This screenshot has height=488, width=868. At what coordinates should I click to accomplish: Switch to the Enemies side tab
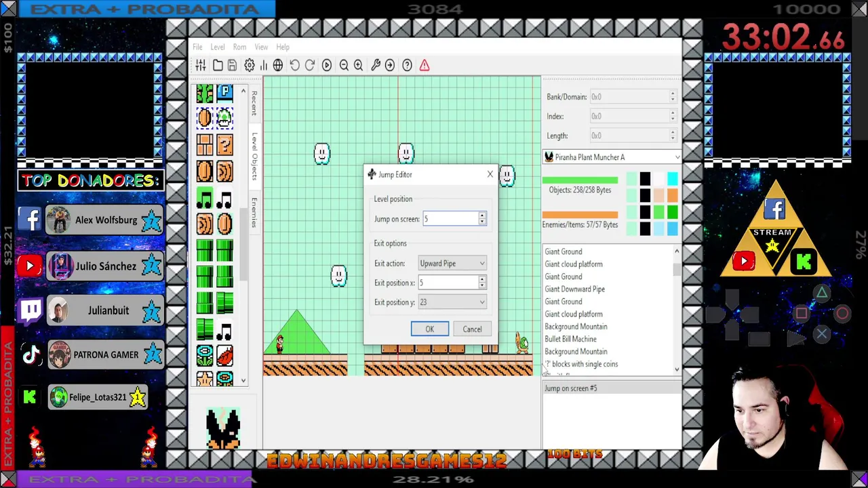(x=254, y=213)
